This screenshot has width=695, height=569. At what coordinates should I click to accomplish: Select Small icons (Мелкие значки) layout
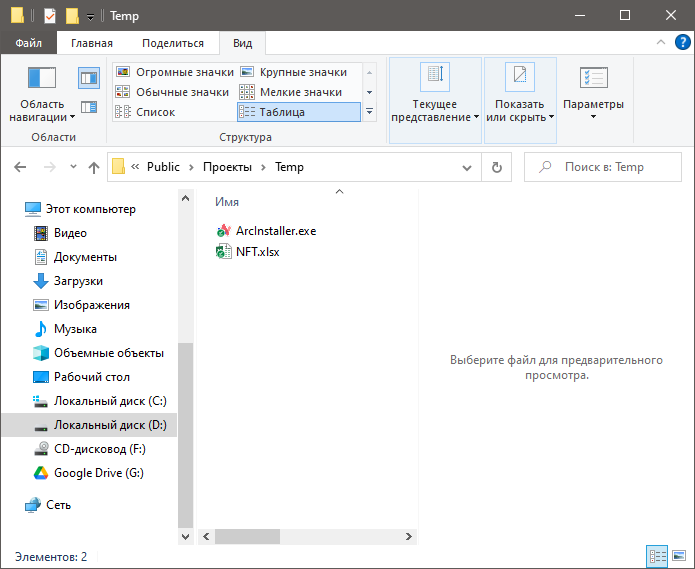tap(291, 92)
